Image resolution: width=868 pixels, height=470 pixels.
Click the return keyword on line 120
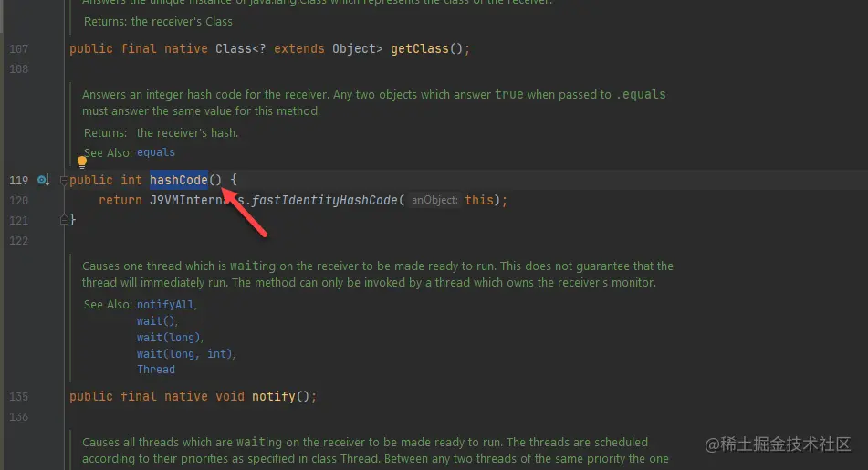pos(120,200)
